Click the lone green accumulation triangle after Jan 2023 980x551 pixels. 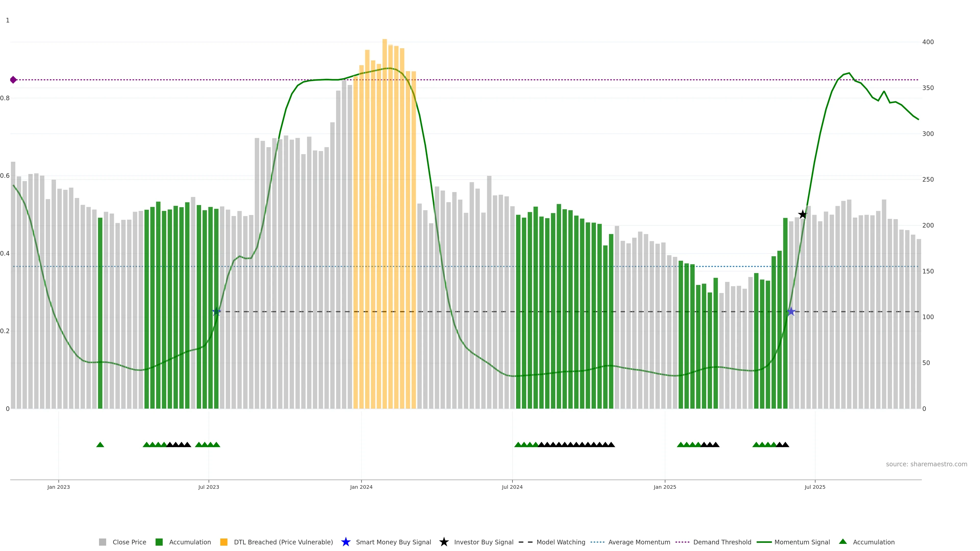point(100,445)
